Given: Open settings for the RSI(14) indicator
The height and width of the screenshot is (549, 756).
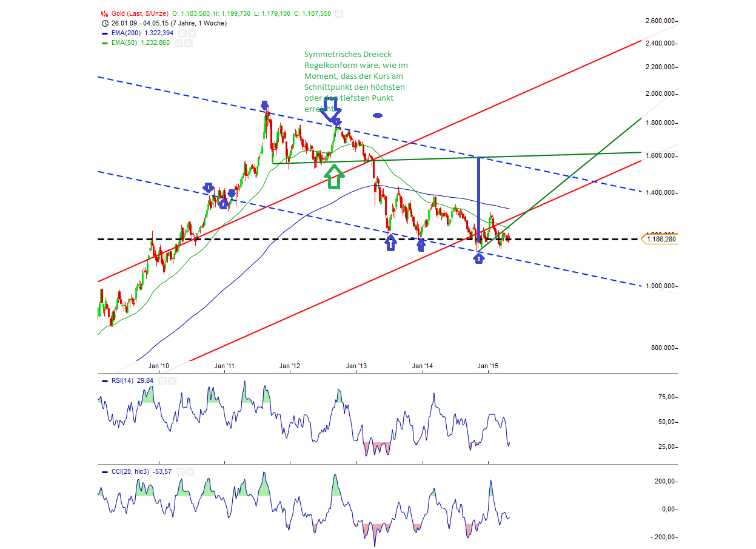Looking at the screenshot, I should (x=162, y=381).
